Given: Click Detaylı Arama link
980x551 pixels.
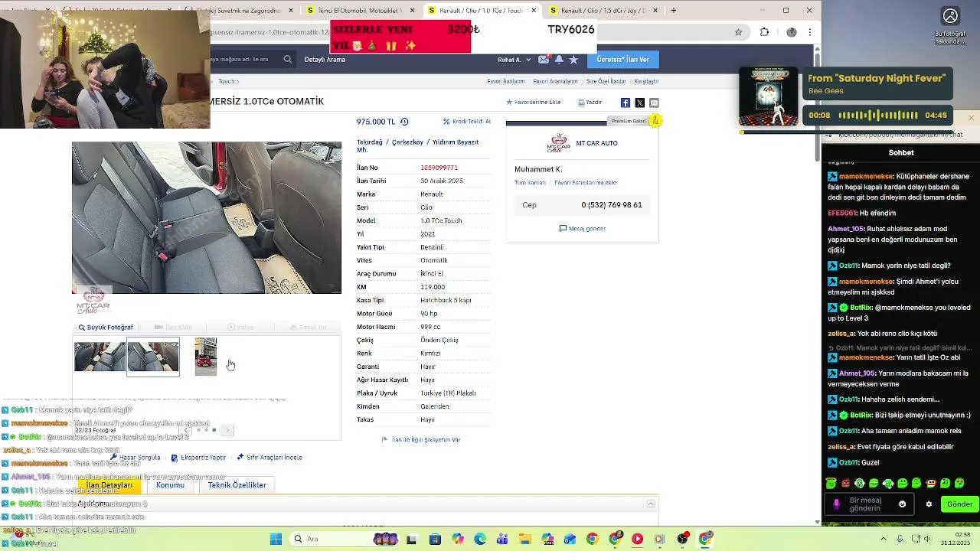Looking at the screenshot, I should click(x=325, y=60).
